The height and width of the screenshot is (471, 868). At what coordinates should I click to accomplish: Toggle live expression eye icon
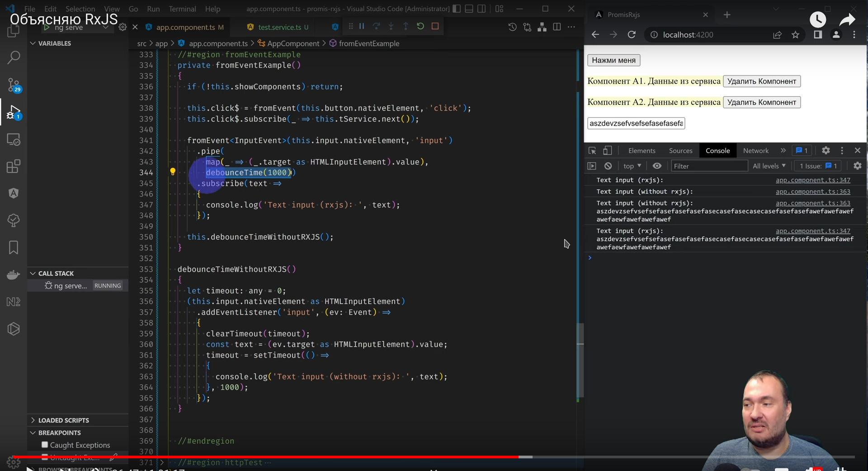tap(657, 166)
